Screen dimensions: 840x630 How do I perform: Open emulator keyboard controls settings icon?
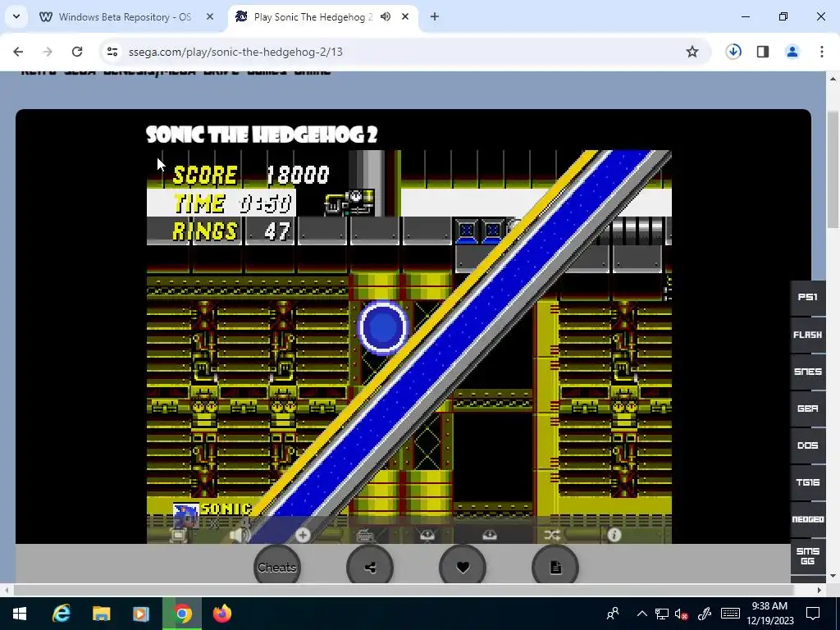pos(365,535)
